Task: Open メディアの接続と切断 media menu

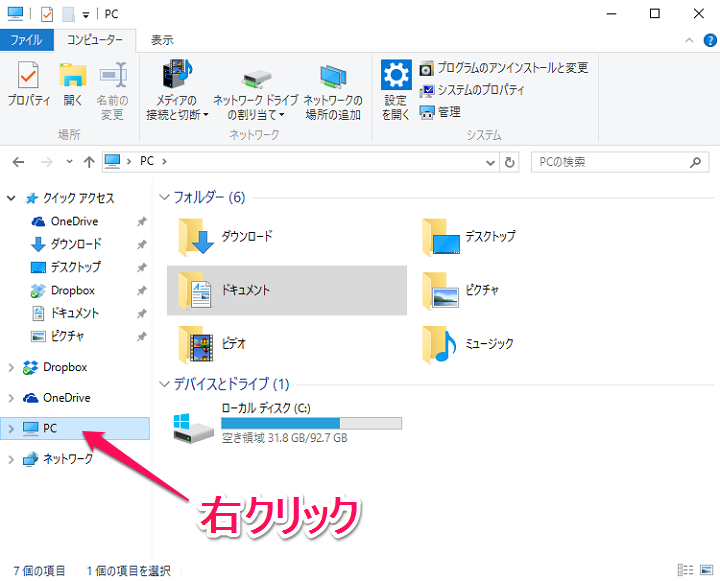Action: tap(177, 91)
